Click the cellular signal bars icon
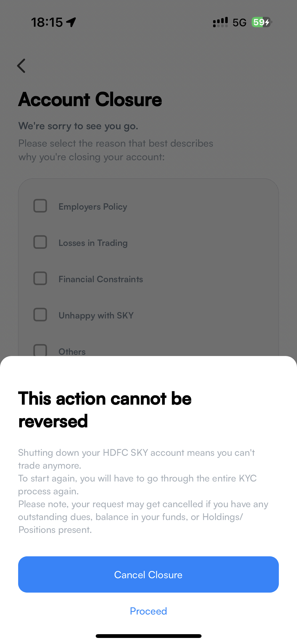This screenshot has width=297, height=644. pyautogui.click(x=220, y=22)
